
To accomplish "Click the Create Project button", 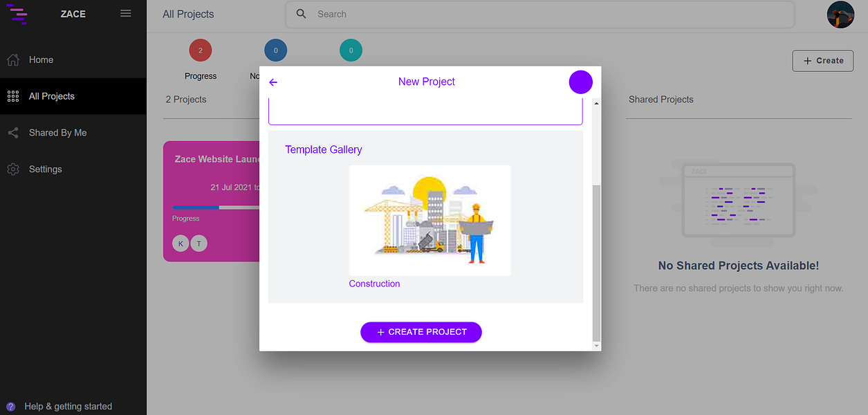I will coord(421,332).
